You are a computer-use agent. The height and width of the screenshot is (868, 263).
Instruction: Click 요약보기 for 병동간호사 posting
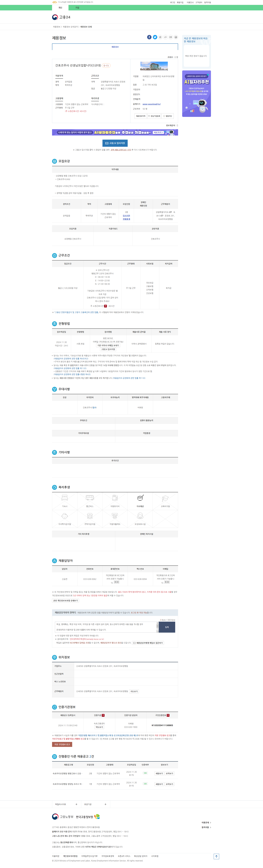click(169, 774)
